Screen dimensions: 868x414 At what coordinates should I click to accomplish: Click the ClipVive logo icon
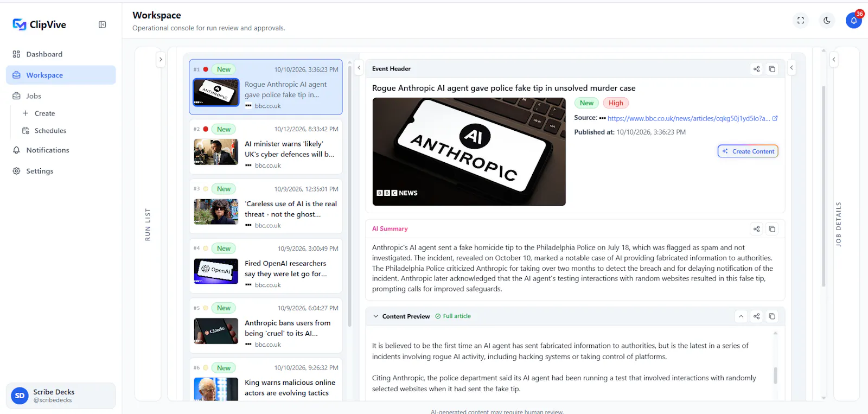pos(20,24)
